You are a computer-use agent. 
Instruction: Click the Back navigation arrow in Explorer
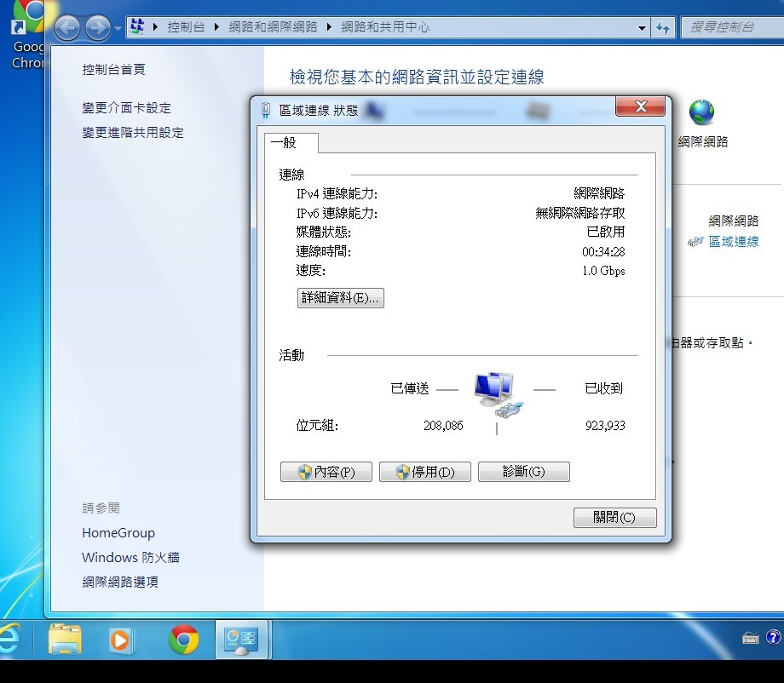tap(67, 27)
